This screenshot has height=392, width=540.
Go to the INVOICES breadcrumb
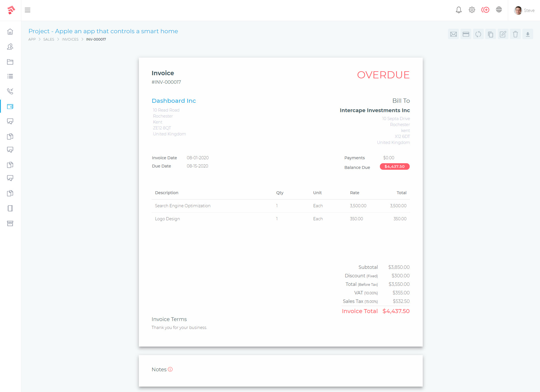70,39
